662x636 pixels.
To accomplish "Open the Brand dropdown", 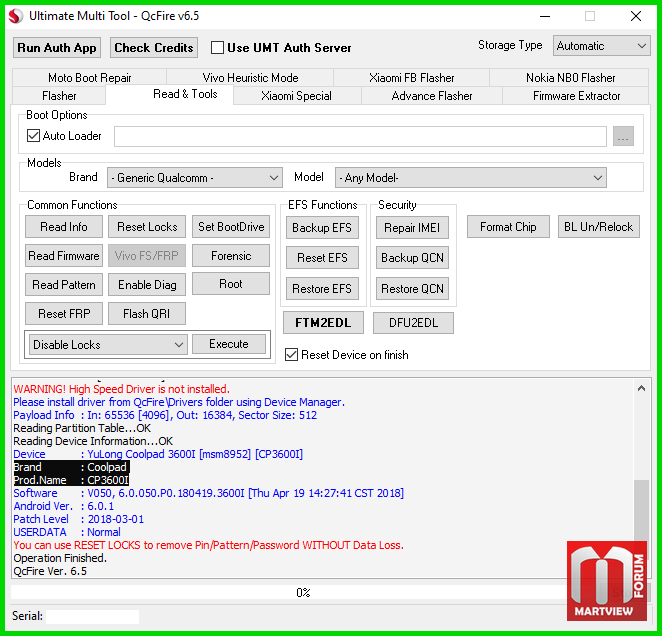I will click(195, 178).
